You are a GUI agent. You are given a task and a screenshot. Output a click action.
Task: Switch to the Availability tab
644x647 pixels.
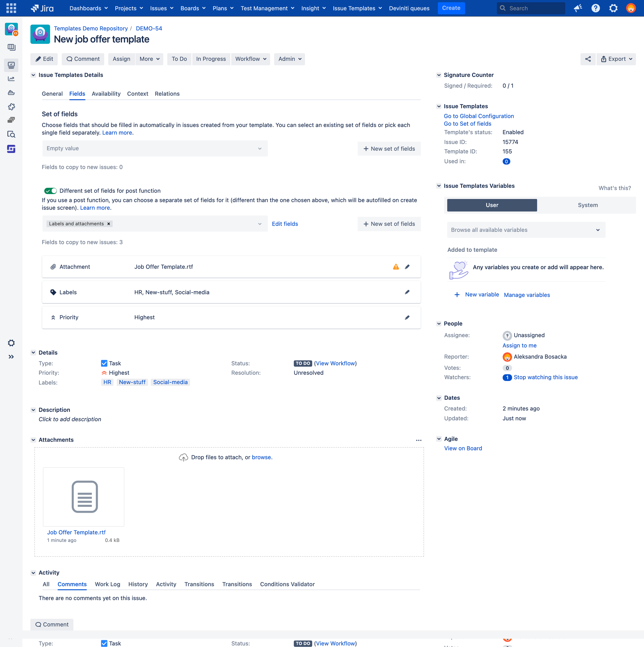tap(106, 94)
